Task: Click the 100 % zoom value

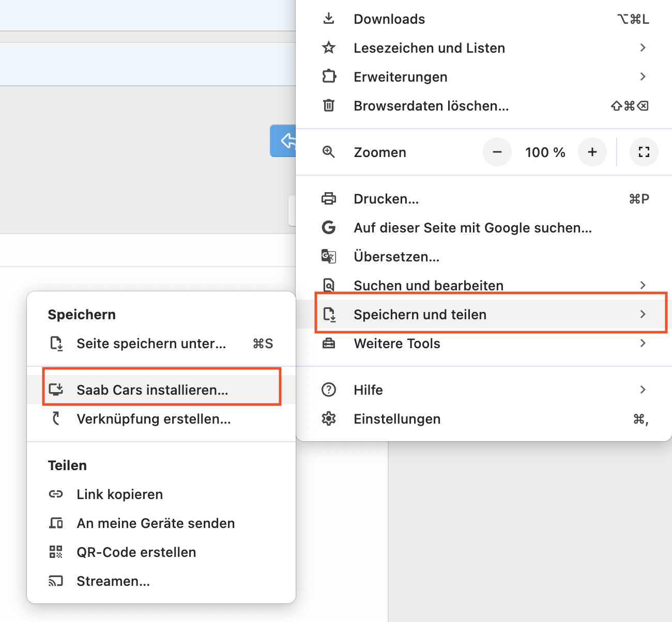Action: point(545,152)
